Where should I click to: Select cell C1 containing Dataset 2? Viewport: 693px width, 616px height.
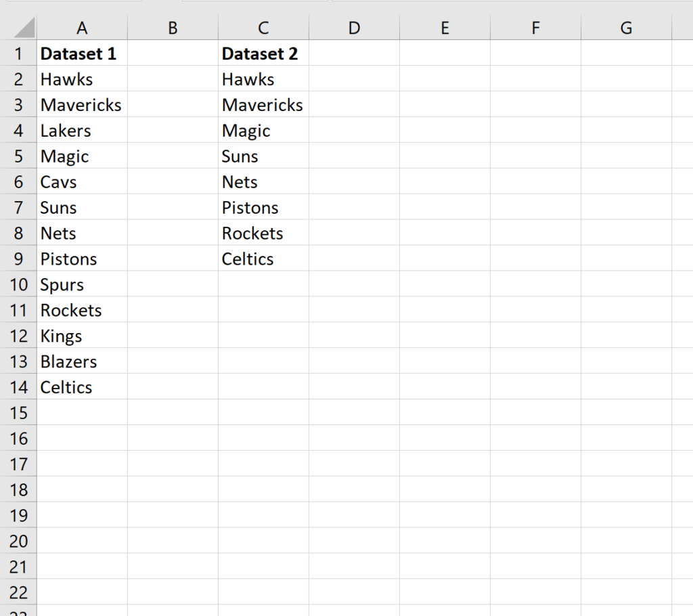click(x=263, y=53)
